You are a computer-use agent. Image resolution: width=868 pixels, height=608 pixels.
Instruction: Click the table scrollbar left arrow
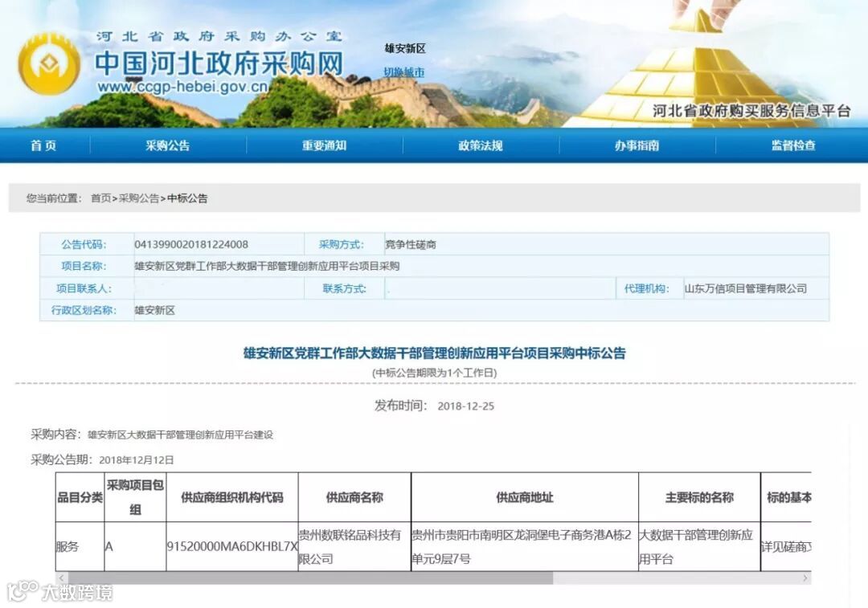61,577
